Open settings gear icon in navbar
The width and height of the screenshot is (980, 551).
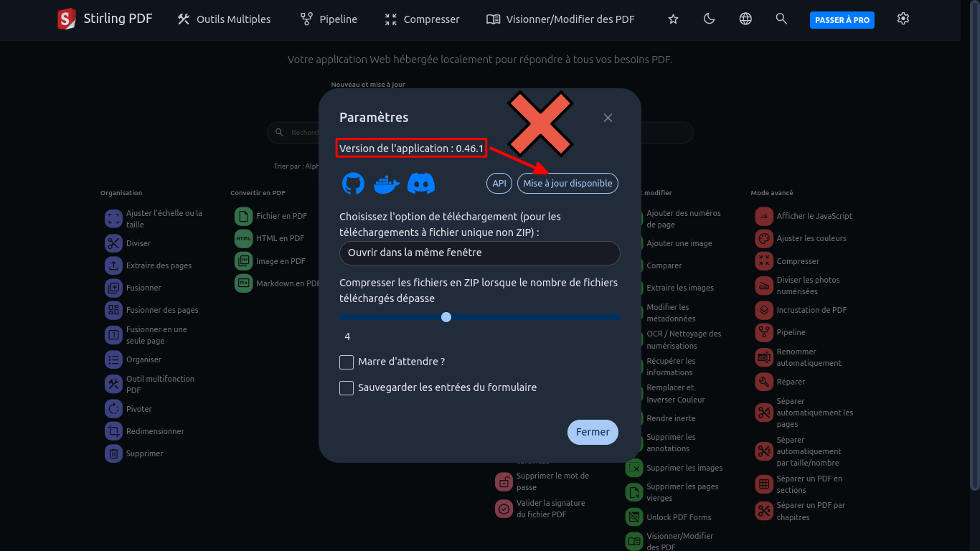click(x=903, y=19)
